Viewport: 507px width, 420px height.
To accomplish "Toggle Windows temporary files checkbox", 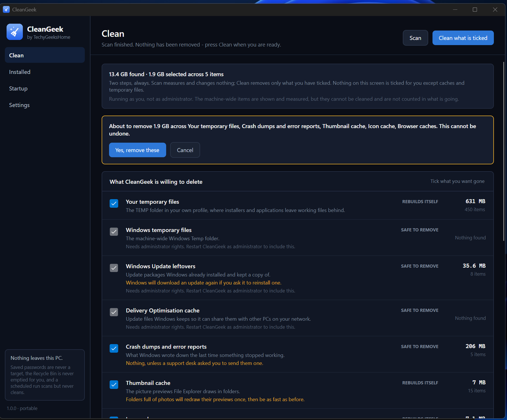I will tap(114, 232).
